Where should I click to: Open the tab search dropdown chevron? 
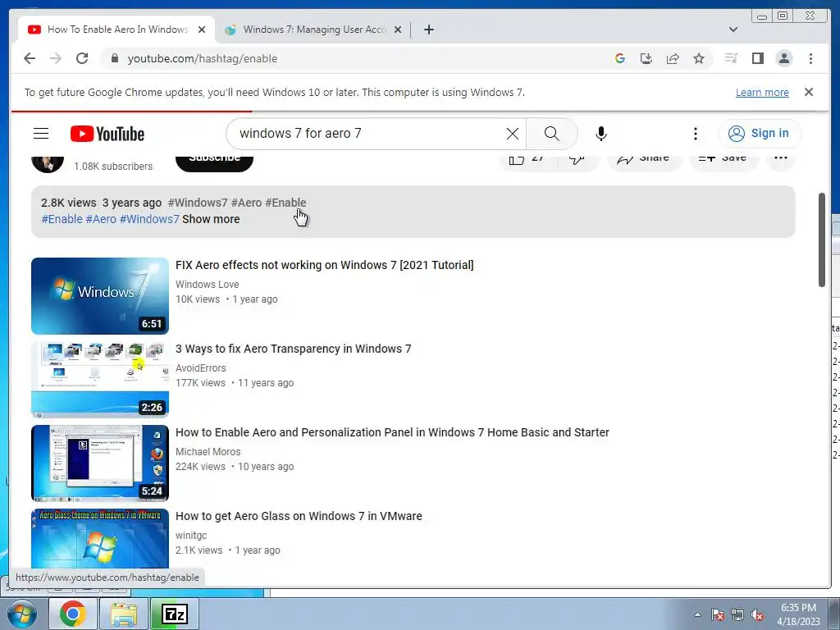733,30
